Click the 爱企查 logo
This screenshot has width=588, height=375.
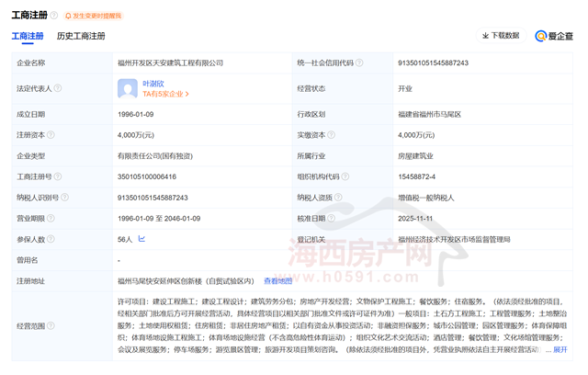(x=554, y=36)
